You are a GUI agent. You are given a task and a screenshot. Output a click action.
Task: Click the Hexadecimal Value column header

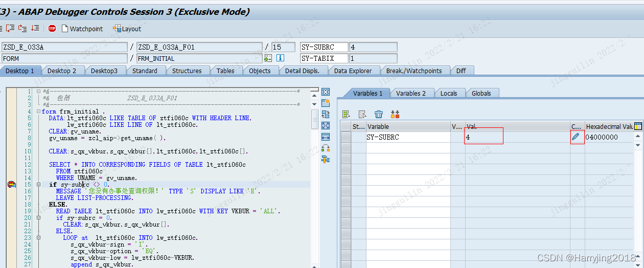pyautogui.click(x=609, y=126)
